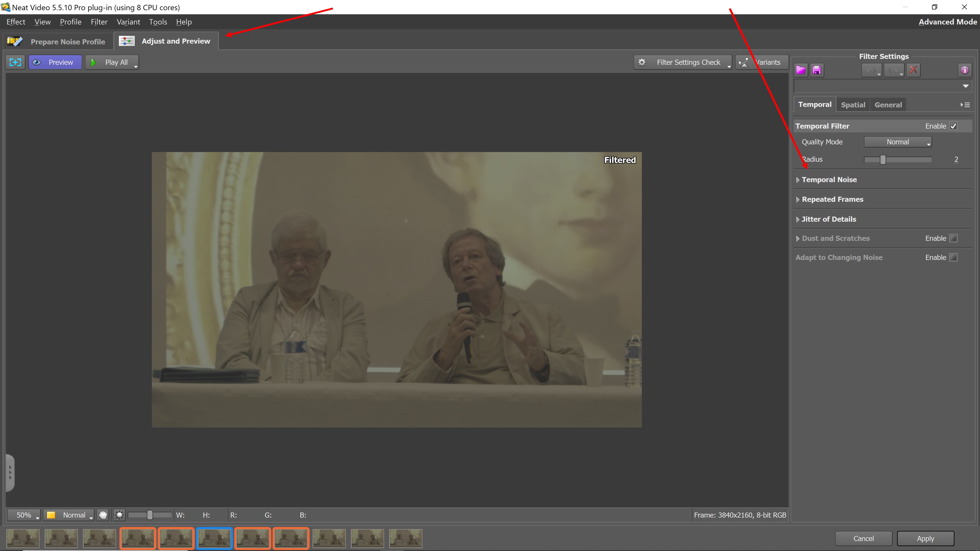Enable Adapt to Changing Noise checkbox
The height and width of the screenshot is (551, 980).
click(953, 257)
